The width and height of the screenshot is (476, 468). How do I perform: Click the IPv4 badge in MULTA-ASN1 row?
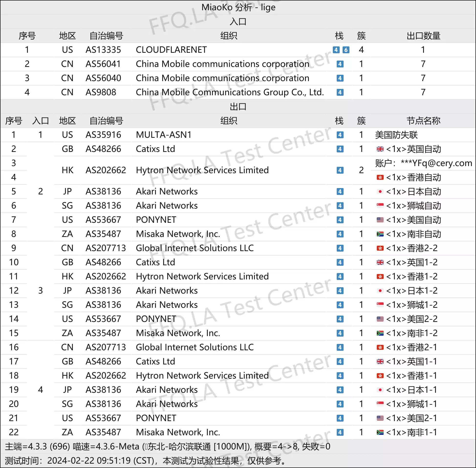coord(340,135)
